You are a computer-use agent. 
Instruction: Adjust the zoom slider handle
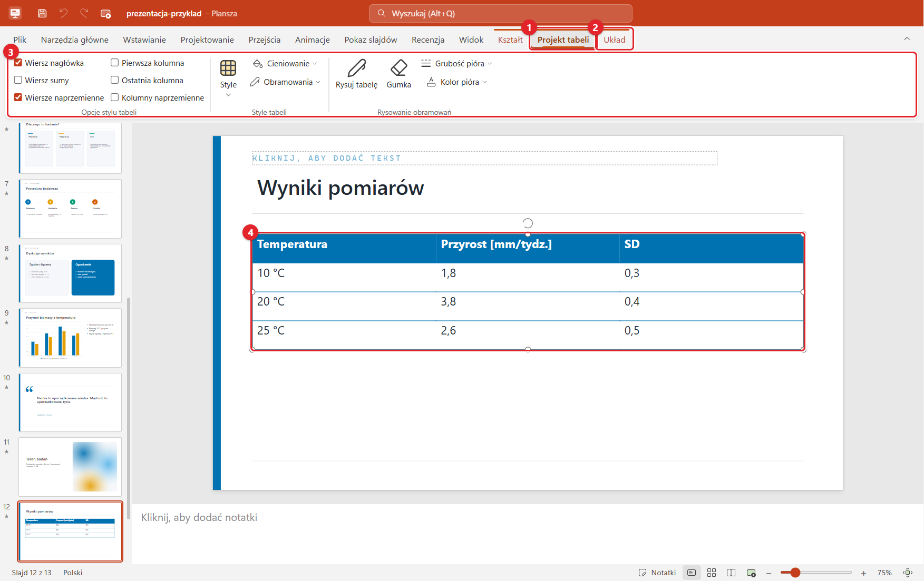coord(795,573)
